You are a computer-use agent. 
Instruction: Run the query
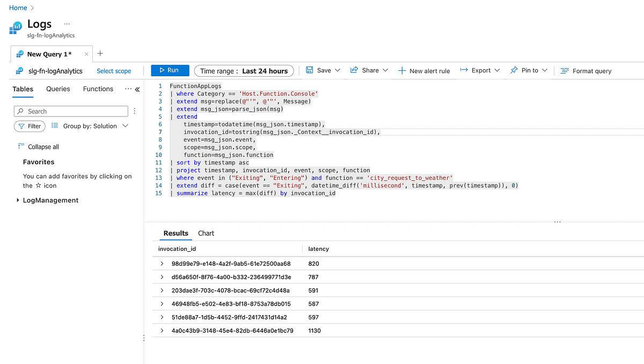pos(170,70)
